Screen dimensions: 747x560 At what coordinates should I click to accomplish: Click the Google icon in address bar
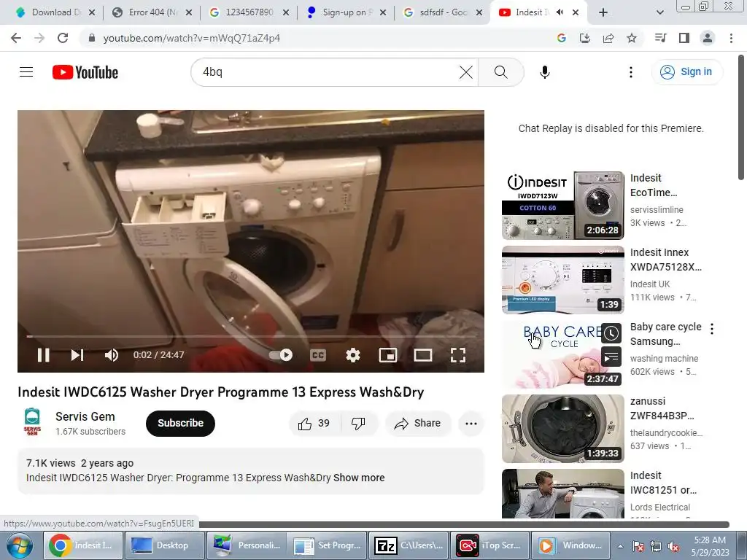click(x=561, y=38)
